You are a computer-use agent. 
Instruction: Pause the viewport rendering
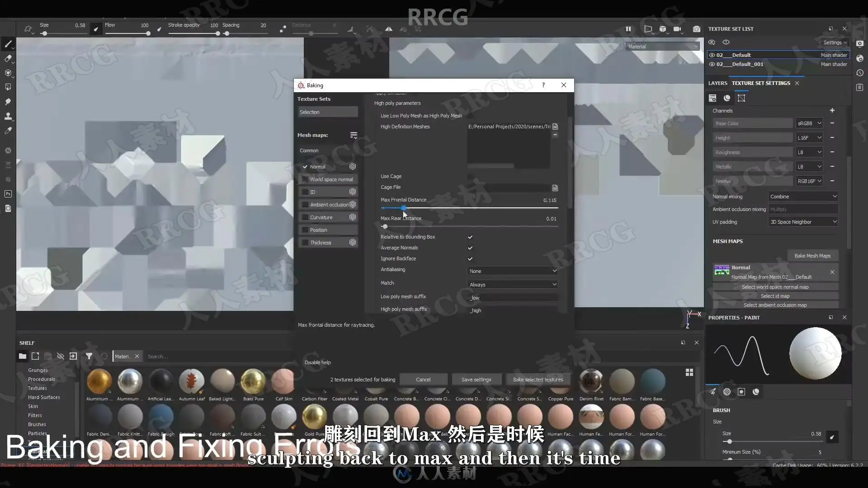tap(628, 29)
